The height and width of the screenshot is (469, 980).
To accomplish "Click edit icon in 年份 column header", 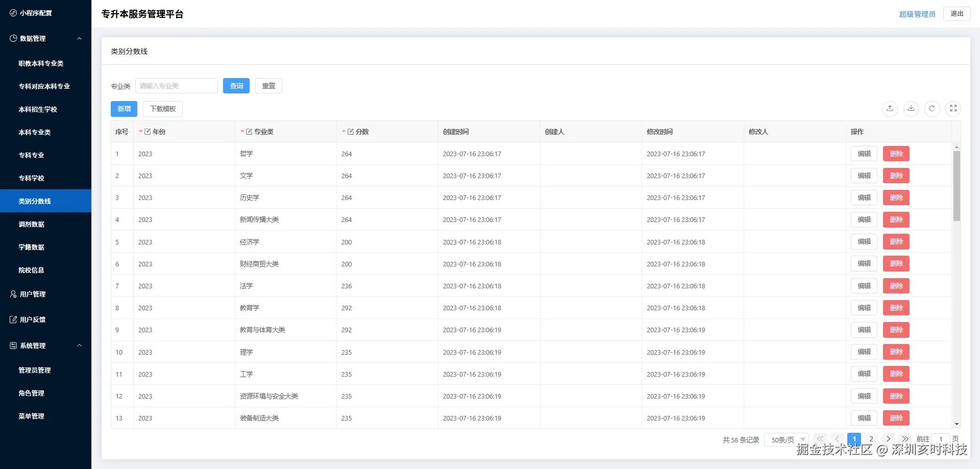I will click(x=148, y=132).
